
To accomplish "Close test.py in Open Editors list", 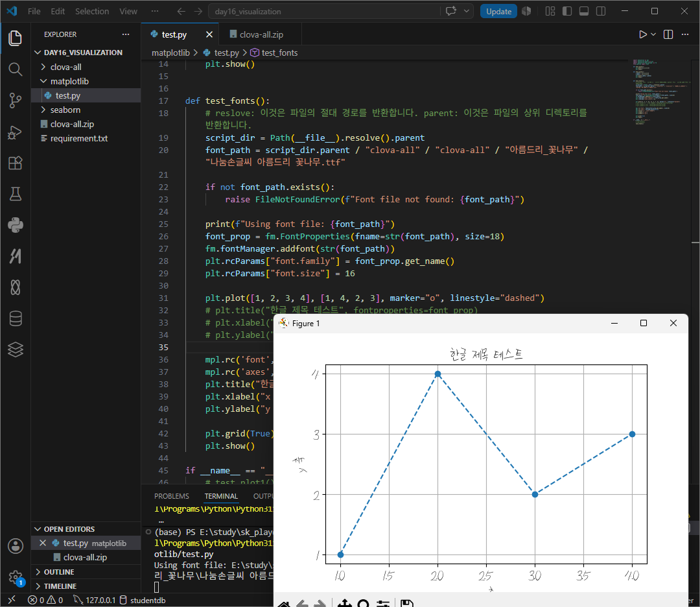I will pyautogui.click(x=43, y=543).
